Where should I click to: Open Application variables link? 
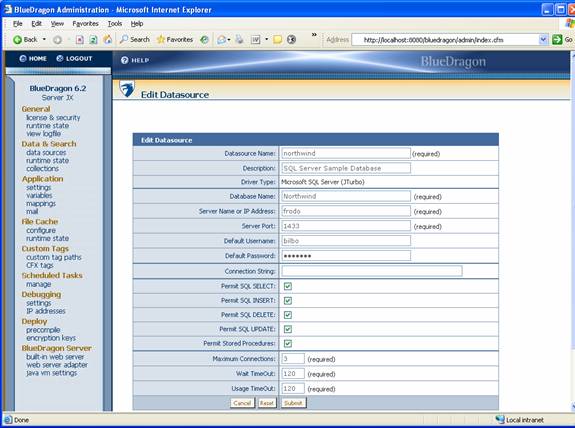[x=39, y=195]
